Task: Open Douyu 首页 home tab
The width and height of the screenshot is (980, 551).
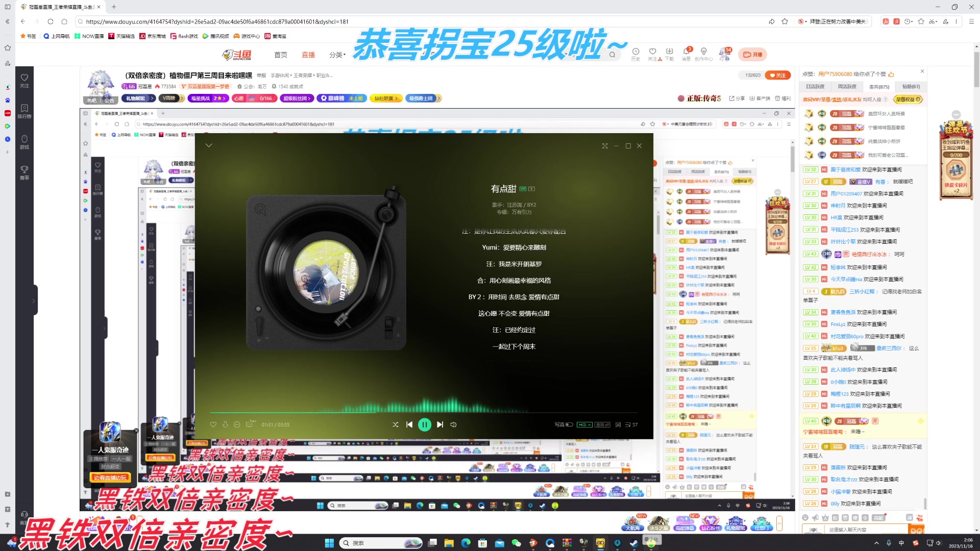Action: point(281,55)
